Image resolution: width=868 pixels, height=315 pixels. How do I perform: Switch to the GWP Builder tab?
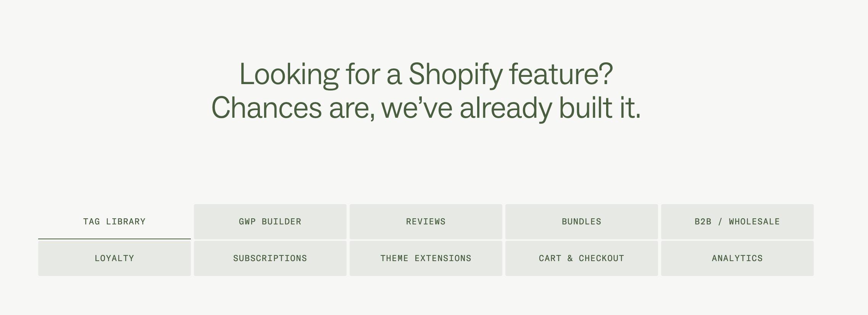(x=270, y=222)
